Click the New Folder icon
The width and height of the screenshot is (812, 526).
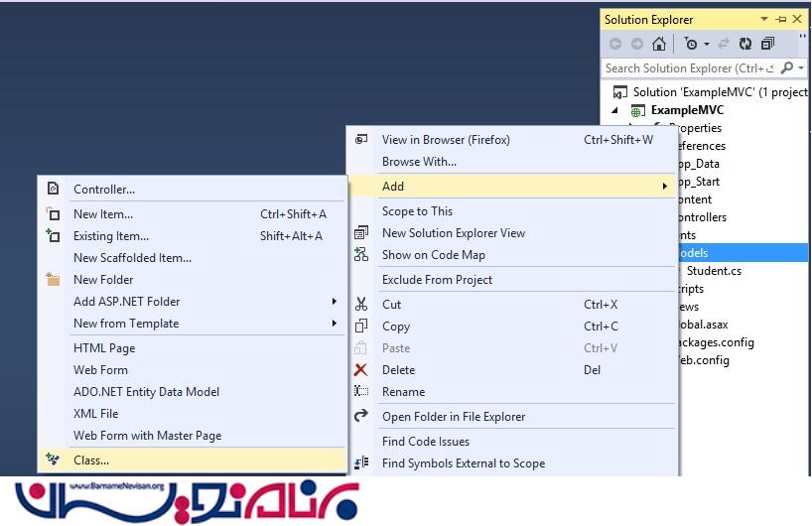pyautogui.click(x=53, y=279)
